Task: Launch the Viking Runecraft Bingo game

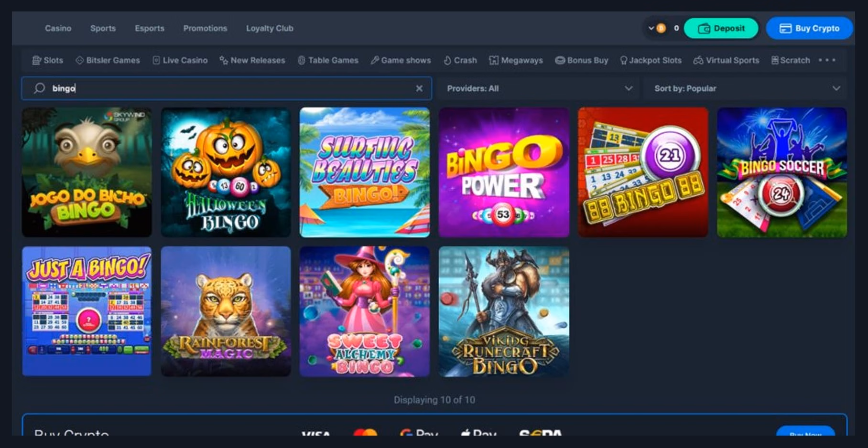Action: click(x=504, y=311)
